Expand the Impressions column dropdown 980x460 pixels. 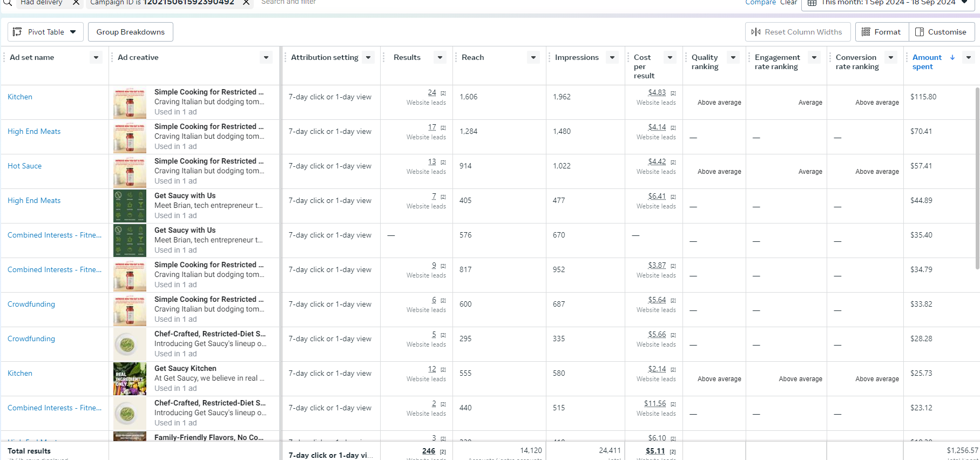click(612, 57)
